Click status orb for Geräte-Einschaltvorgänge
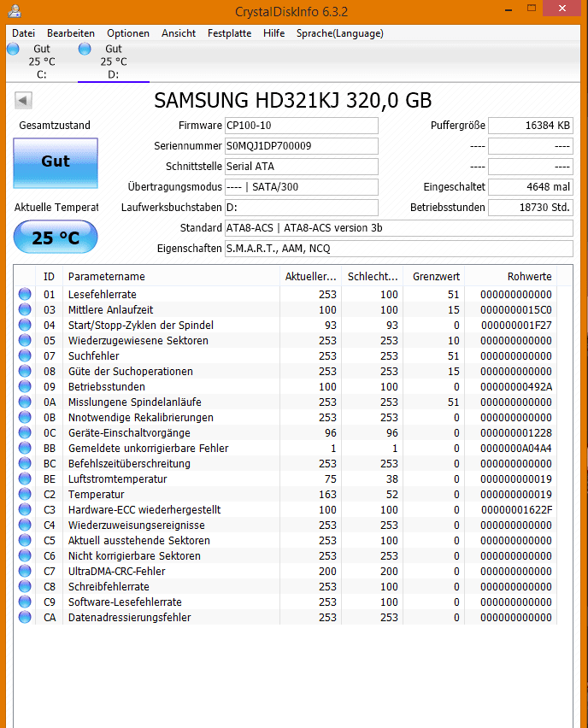This screenshot has height=728, width=588. [x=25, y=432]
